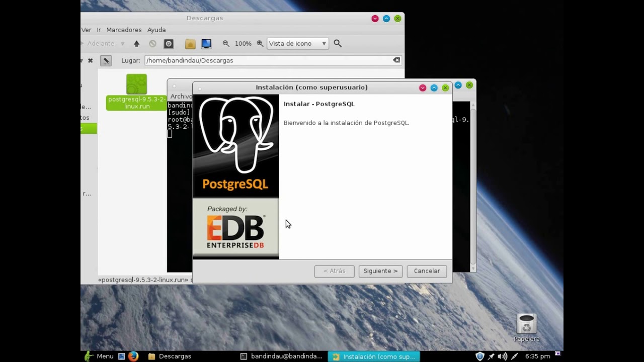644x362 pixels.
Task: Cancel the PostgreSQL installer
Action: pos(427,271)
